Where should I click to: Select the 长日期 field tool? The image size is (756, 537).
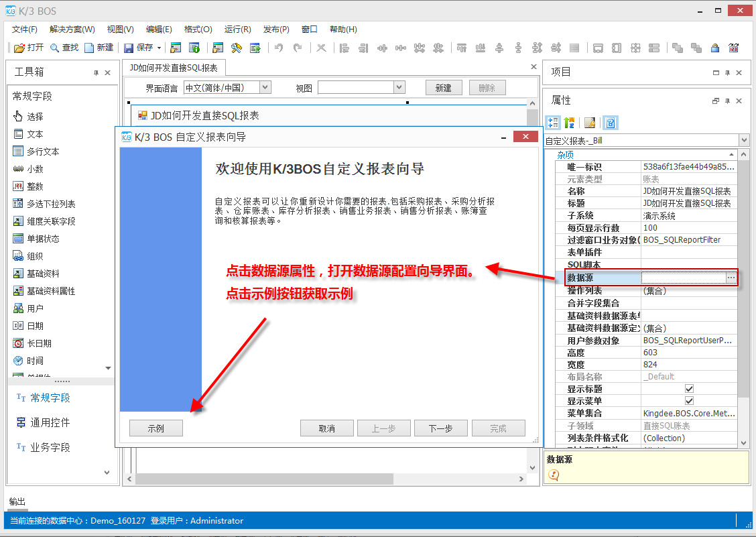[x=32, y=343]
